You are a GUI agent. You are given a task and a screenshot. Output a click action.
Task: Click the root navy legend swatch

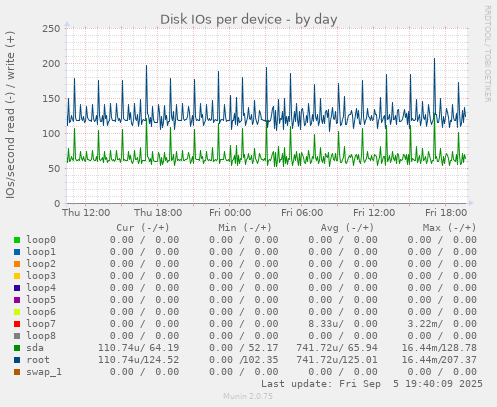[x=17, y=360]
